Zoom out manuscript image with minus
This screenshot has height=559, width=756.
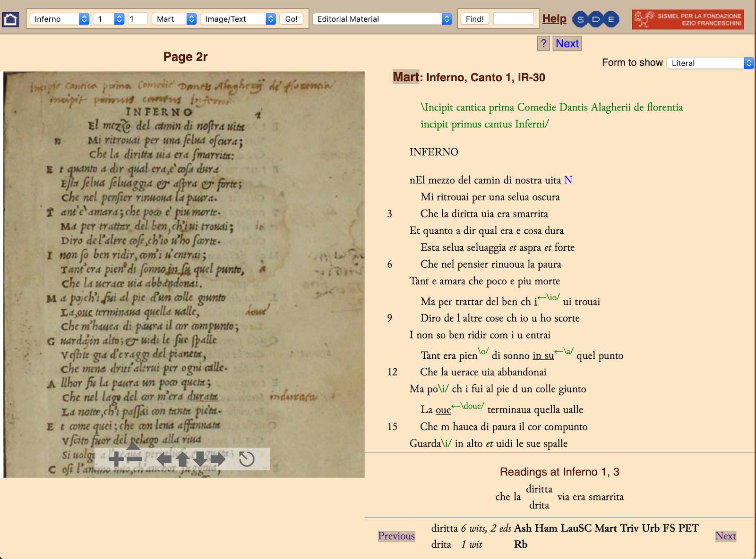134,459
